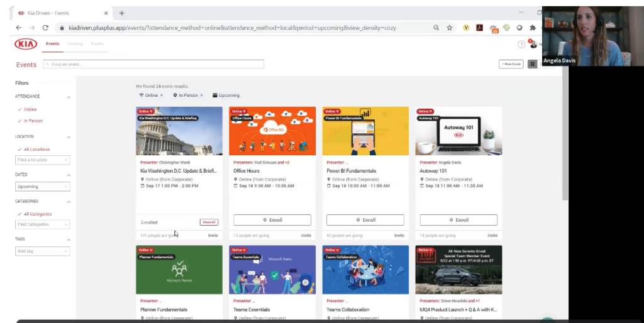The image size is (644, 323).
Task: Open the gray sphere extension icon
Action: point(519,28)
